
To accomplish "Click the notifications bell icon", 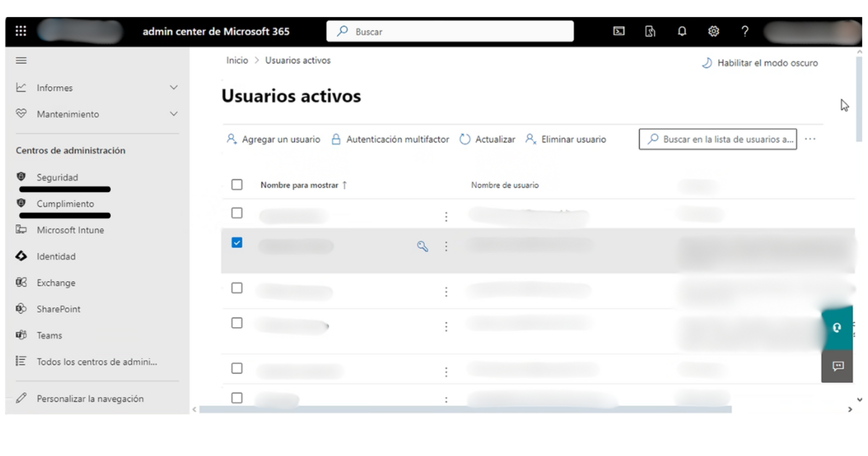I will tap(682, 31).
